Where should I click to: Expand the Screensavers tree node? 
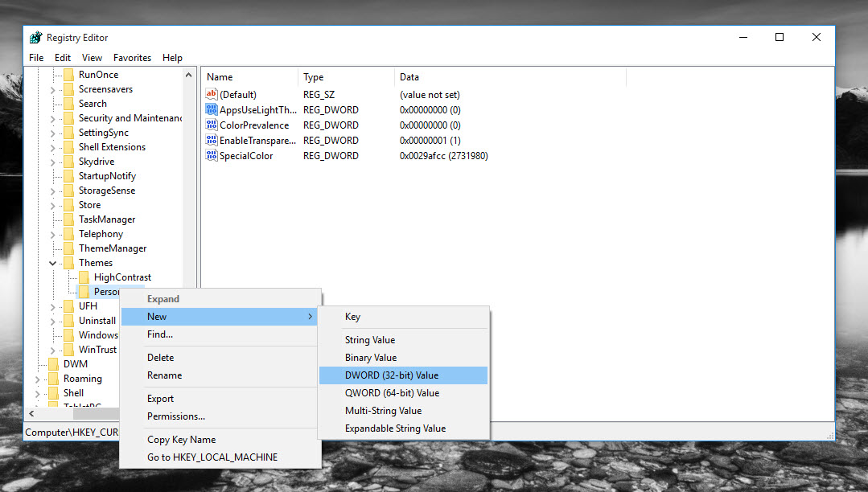52,89
